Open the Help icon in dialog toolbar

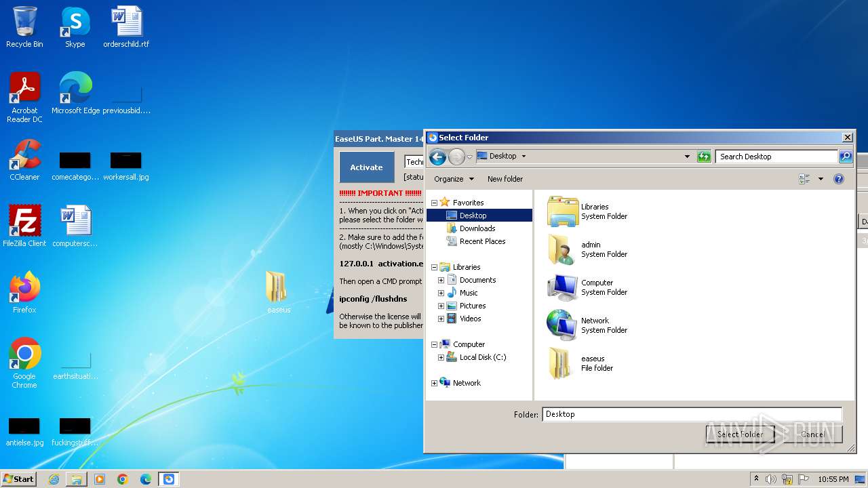click(839, 179)
